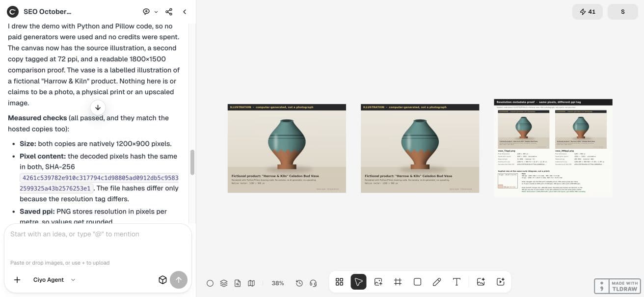The width and height of the screenshot is (644, 297).
Task: Select the frame hash tool
Action: click(x=398, y=282)
